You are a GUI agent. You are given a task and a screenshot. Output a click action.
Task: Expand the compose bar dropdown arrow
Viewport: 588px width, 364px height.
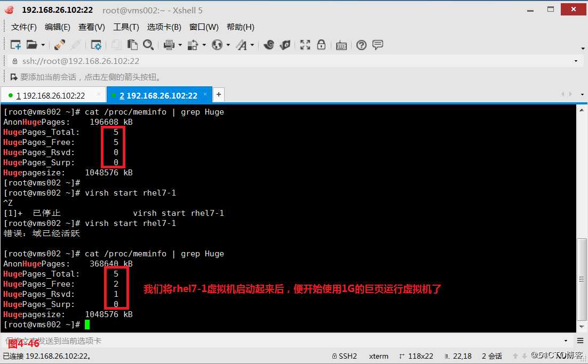tap(566, 341)
